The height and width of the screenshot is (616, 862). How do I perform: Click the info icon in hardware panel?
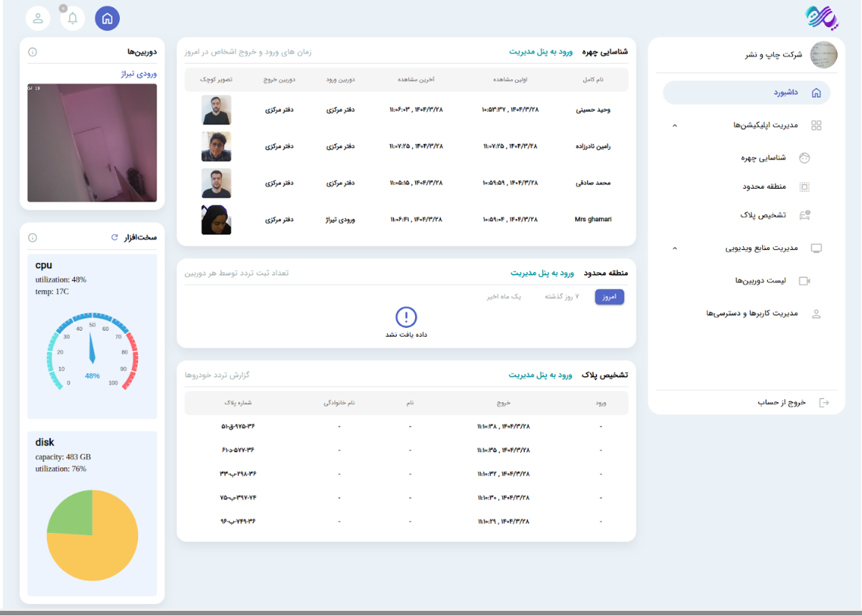click(32, 237)
